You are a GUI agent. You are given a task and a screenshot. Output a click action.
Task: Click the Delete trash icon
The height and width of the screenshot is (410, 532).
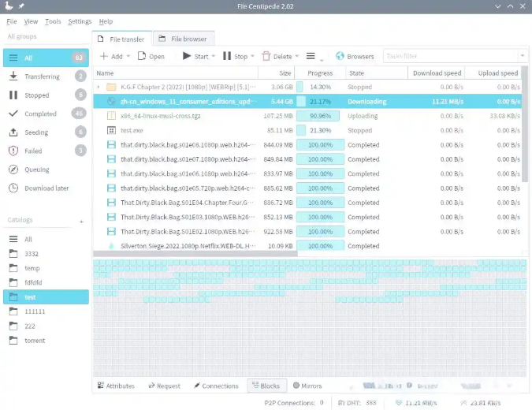tap(266, 56)
